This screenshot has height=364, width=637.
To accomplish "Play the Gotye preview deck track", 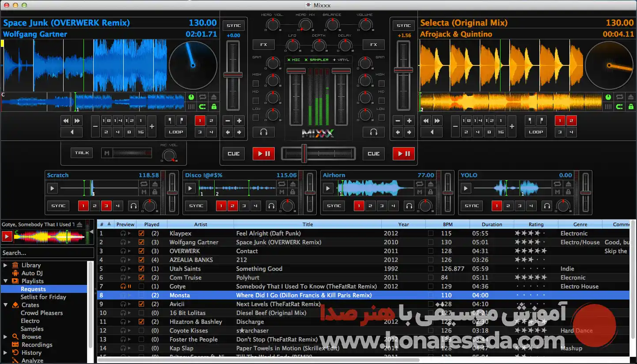I will tap(7, 236).
